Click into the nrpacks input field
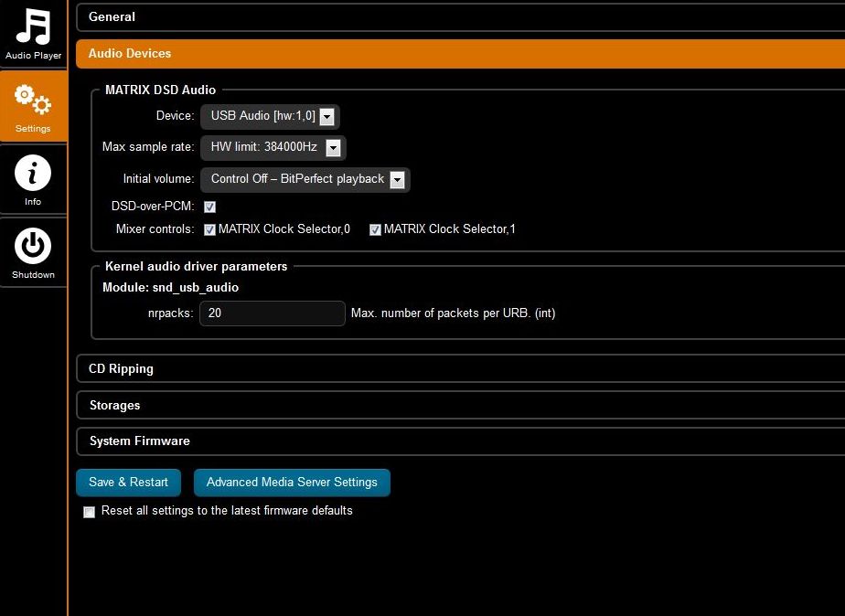 pos(273,313)
